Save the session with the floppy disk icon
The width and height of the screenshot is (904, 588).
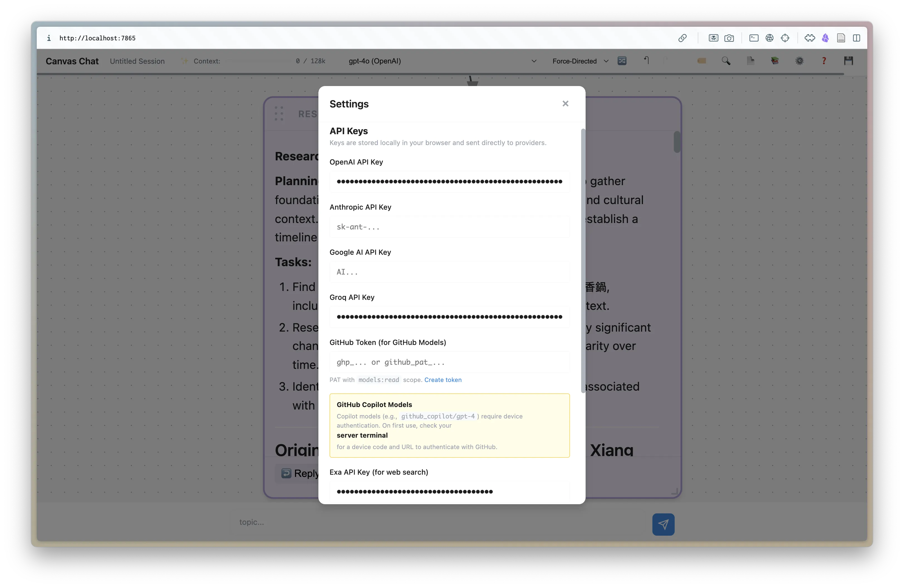849,61
